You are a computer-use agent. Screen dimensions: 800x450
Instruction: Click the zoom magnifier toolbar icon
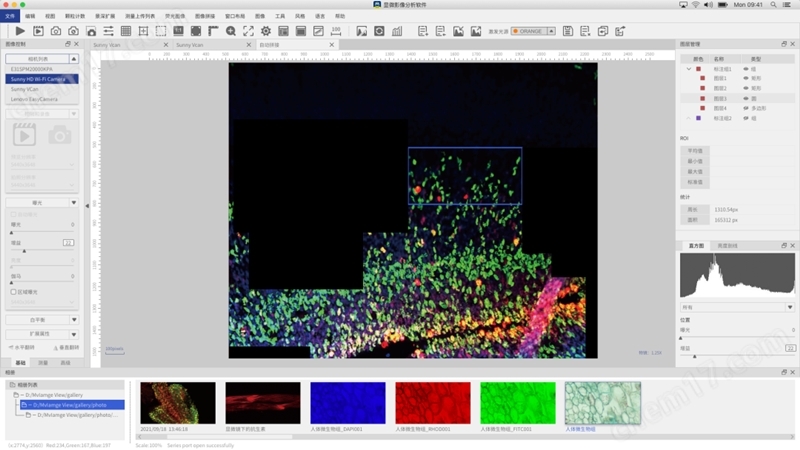(x=231, y=31)
